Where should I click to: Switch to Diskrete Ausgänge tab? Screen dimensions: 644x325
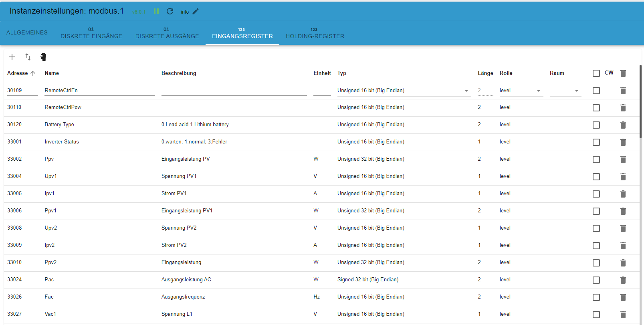[167, 33]
